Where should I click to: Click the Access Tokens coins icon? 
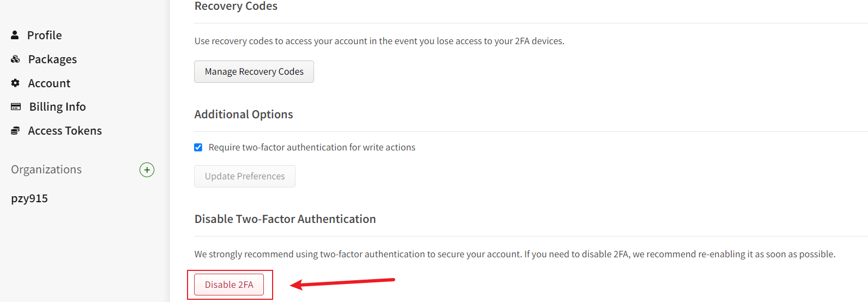coord(15,131)
